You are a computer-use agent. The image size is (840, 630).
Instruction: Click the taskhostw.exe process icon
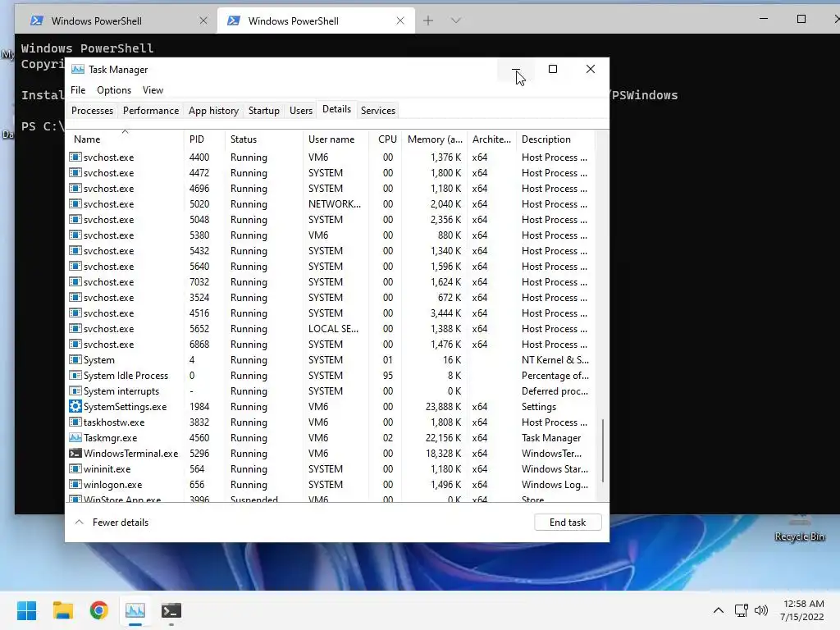point(75,422)
